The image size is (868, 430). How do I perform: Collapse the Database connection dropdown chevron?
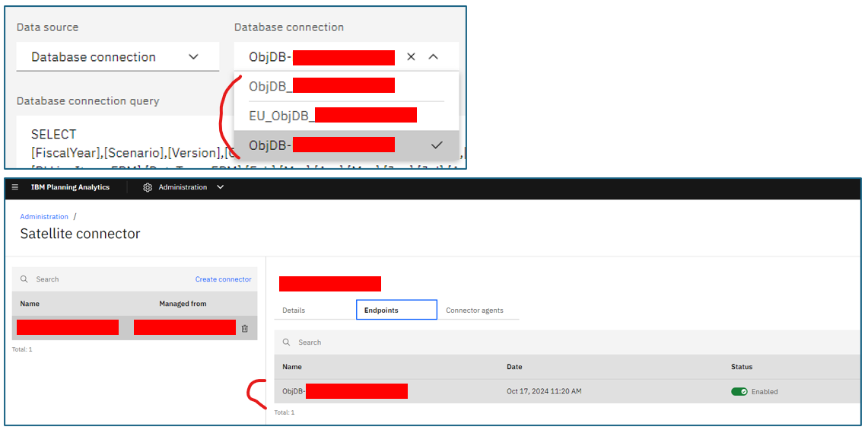click(x=434, y=56)
